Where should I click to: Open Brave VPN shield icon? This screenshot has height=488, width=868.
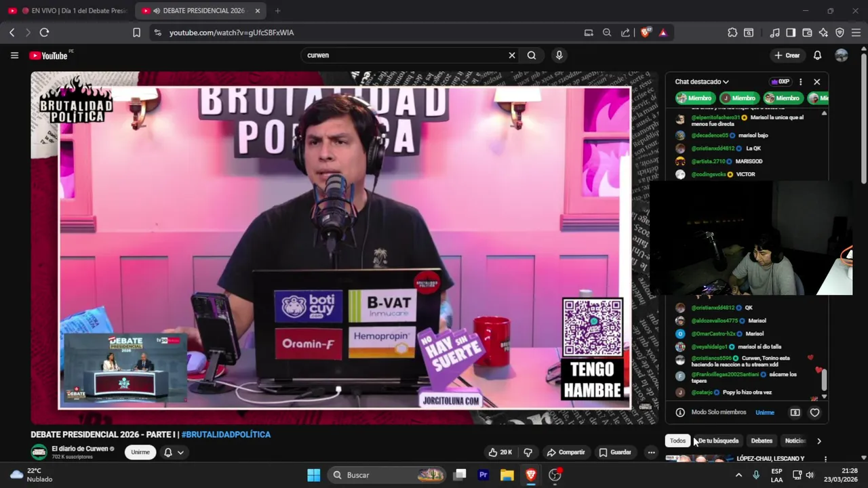840,33
